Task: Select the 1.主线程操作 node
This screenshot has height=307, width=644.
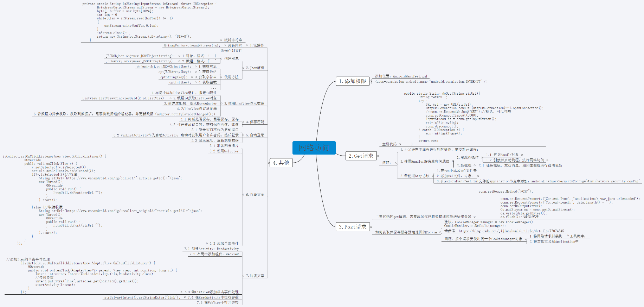Action: click(x=468, y=157)
